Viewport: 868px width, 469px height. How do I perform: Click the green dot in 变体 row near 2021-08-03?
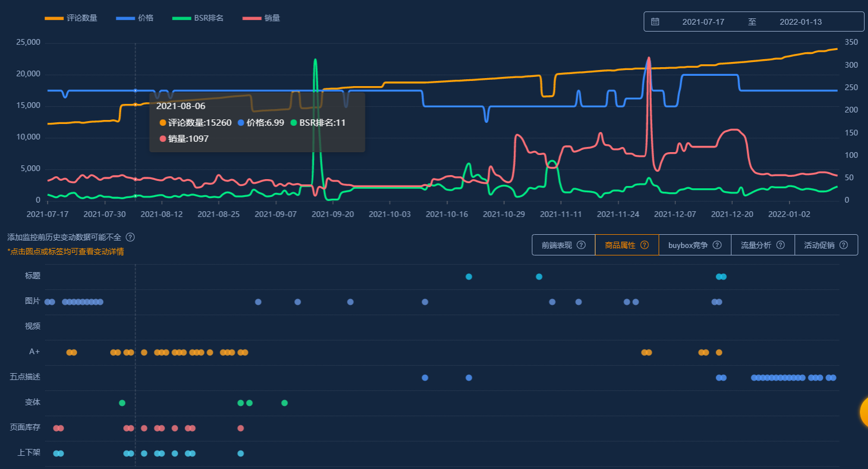point(122,403)
